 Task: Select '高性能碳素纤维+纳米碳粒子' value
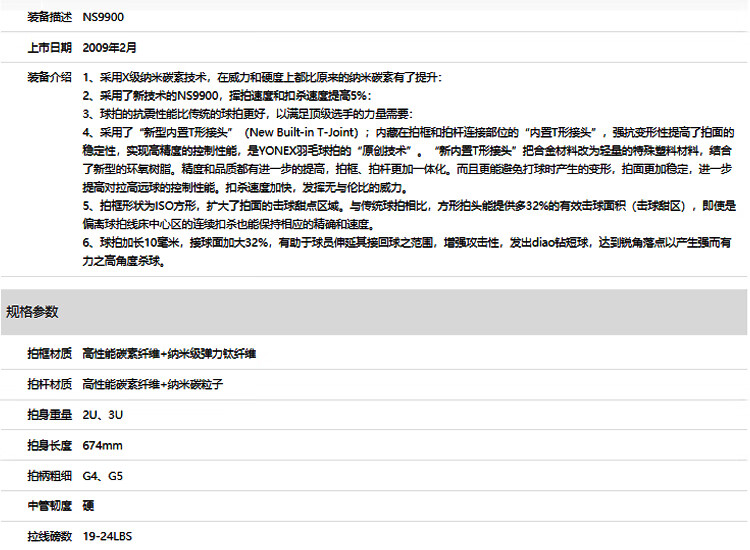[153, 384]
